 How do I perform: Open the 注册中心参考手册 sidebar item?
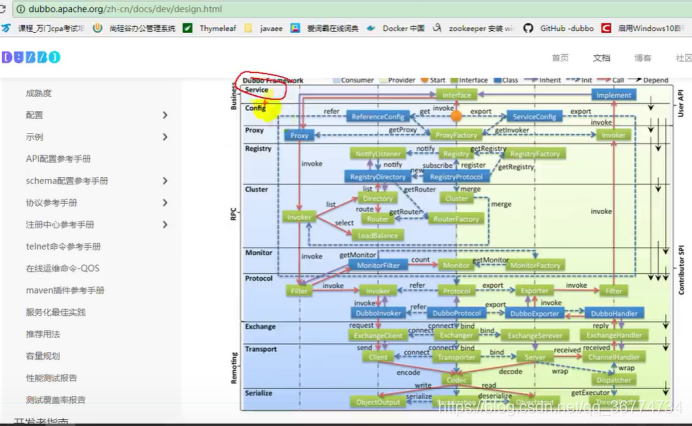(x=60, y=225)
